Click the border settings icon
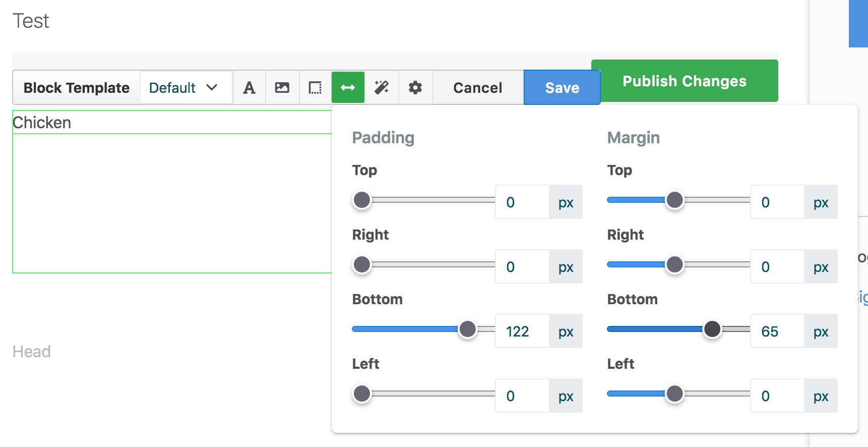Screen dimensions: 868x447 tap(315, 87)
